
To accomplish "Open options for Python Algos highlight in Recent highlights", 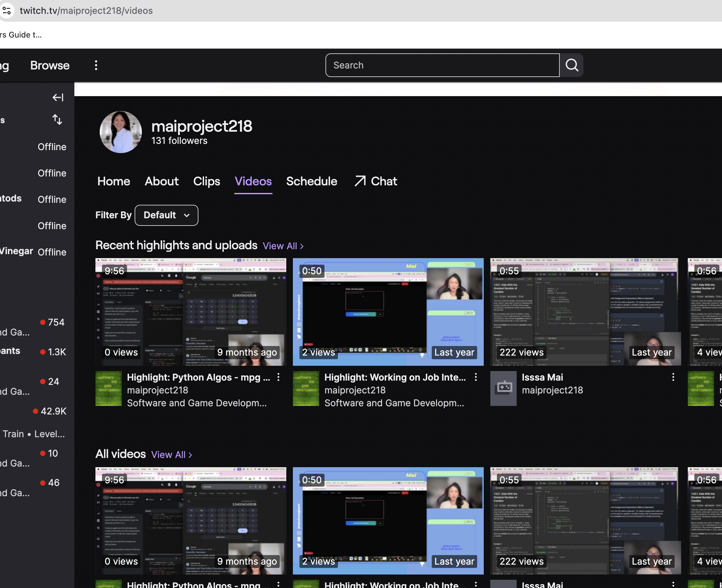I will pos(278,377).
